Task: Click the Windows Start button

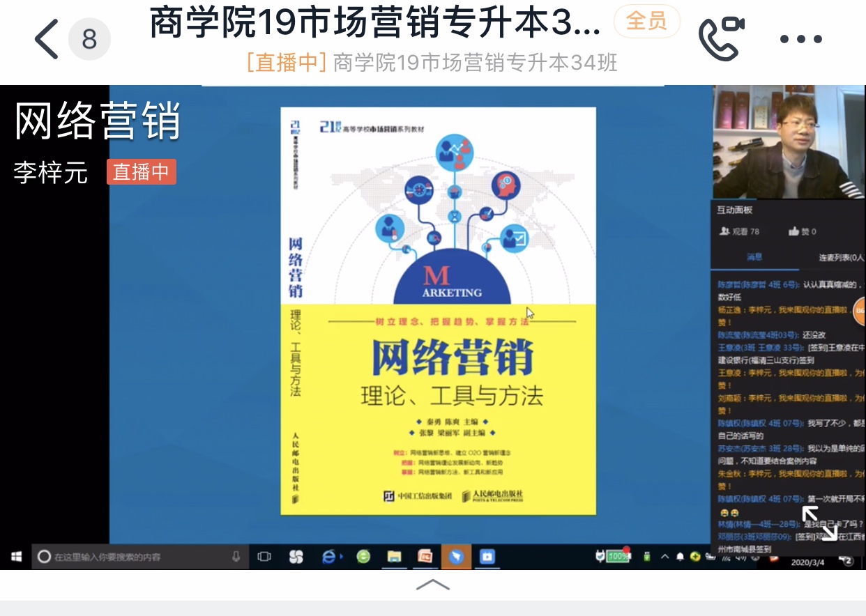Action: [16, 556]
